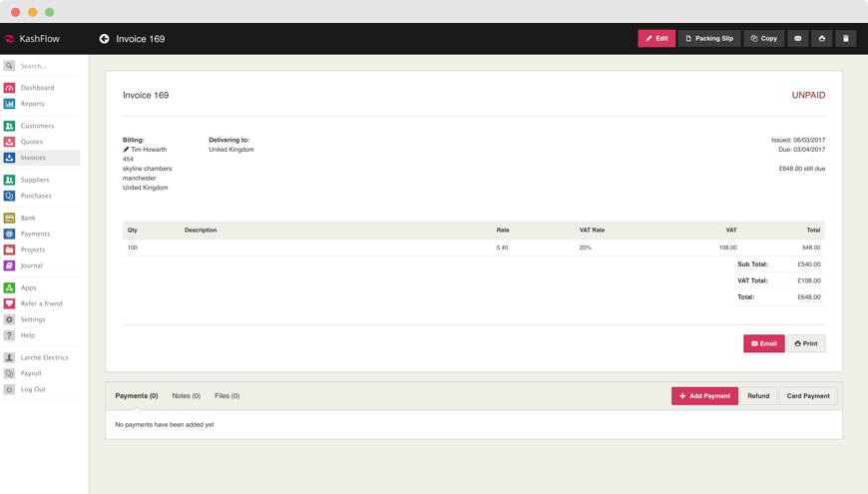
Task: Open the Settings gear icon
Action: (x=9, y=319)
